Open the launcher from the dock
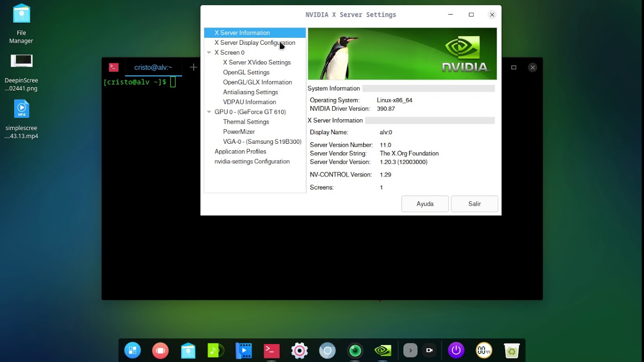This screenshot has height=362, width=644. click(x=133, y=350)
